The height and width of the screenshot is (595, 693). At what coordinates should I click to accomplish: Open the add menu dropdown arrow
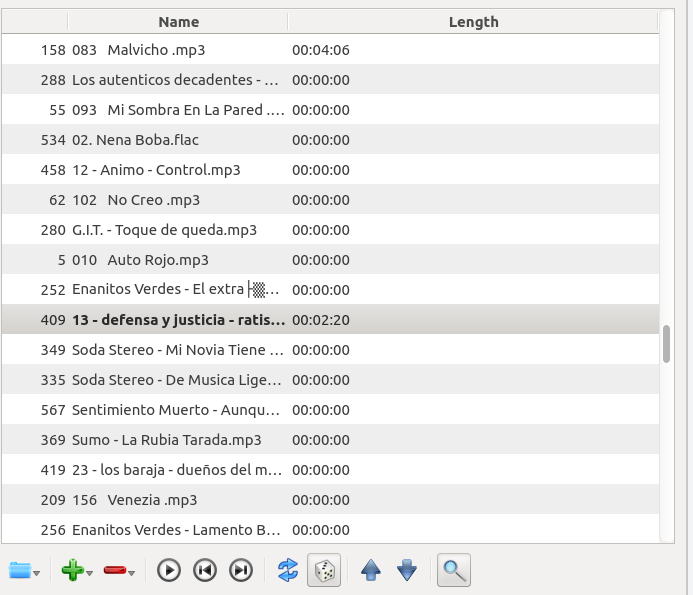pos(90,573)
